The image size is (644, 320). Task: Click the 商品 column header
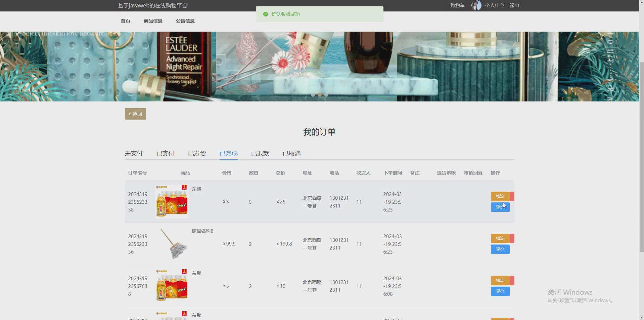[x=185, y=173]
